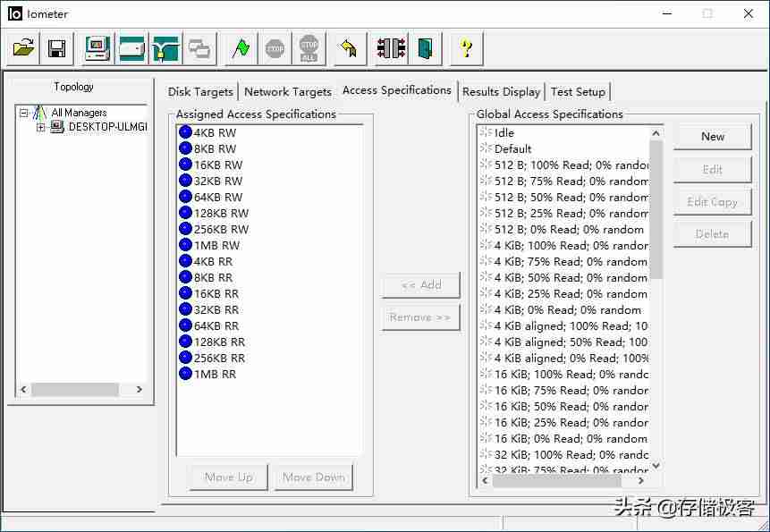
Task: Click the Iometer title bar logo
Action: 15,13
